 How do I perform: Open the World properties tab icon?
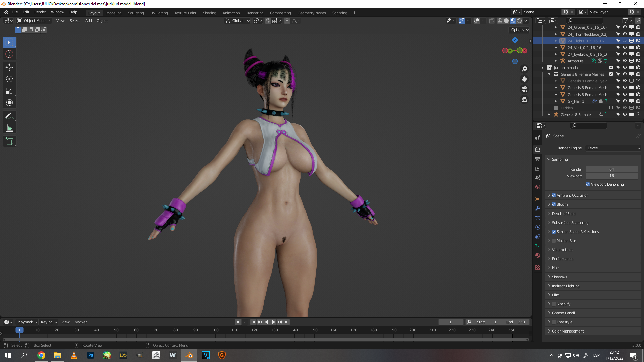pos(538,187)
